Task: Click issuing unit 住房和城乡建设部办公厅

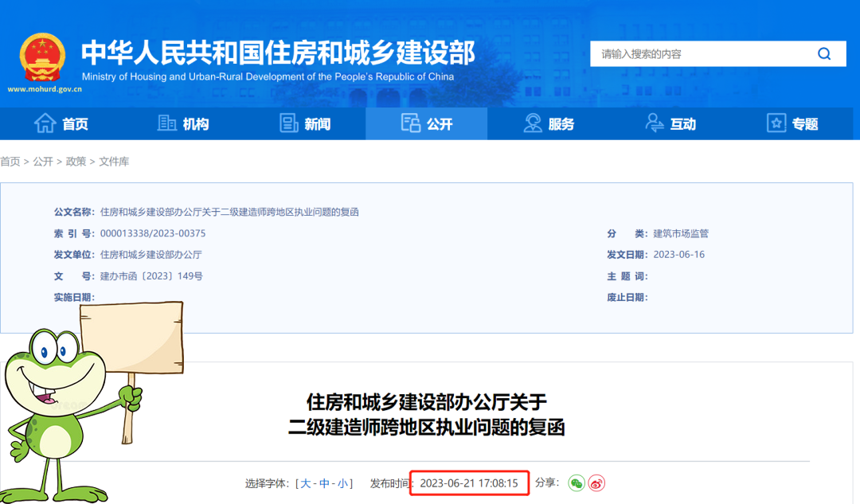Action: [x=150, y=255]
